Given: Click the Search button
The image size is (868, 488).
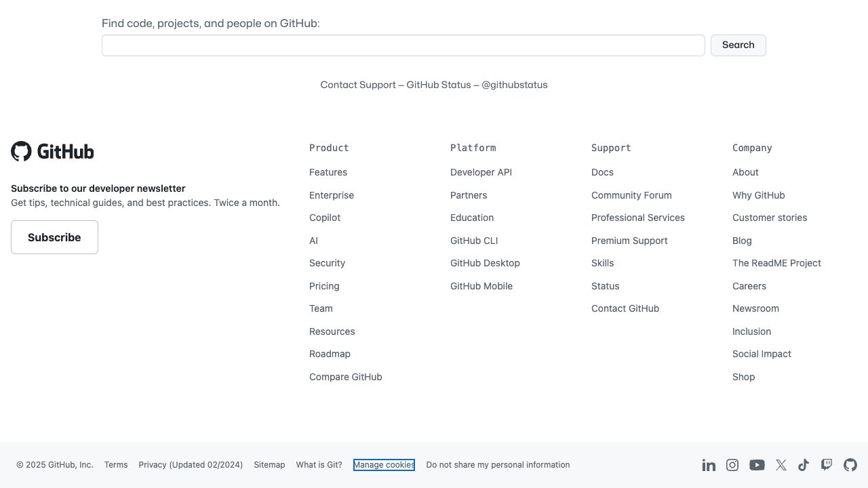Looking at the screenshot, I should [738, 45].
